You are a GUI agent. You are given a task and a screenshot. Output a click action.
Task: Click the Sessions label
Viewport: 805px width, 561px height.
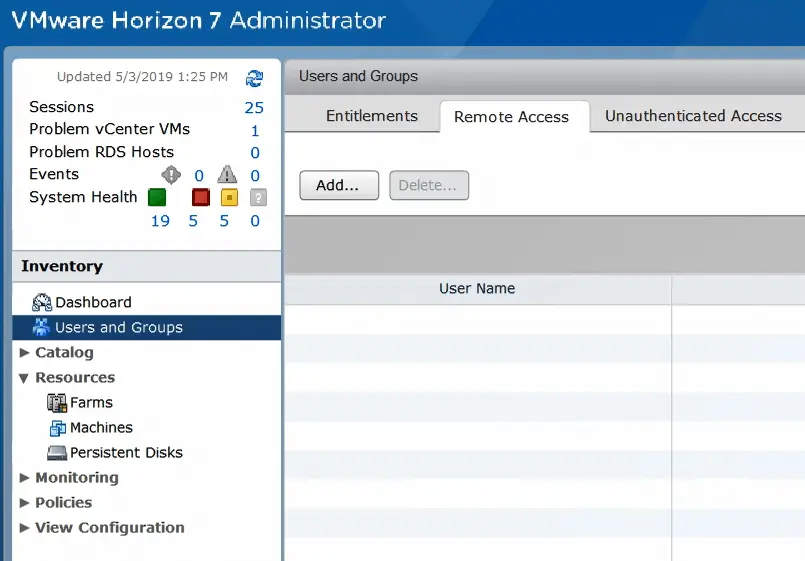pyautogui.click(x=62, y=107)
